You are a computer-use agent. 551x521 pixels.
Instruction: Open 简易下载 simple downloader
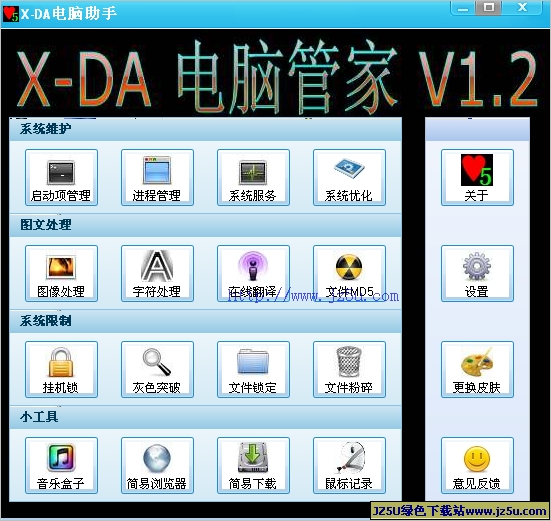click(253, 465)
